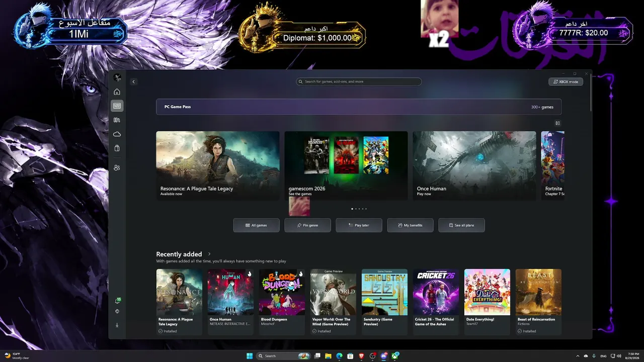The width and height of the screenshot is (644, 362).
Task: Click the microphone icon in system tray
Action: click(x=594, y=356)
